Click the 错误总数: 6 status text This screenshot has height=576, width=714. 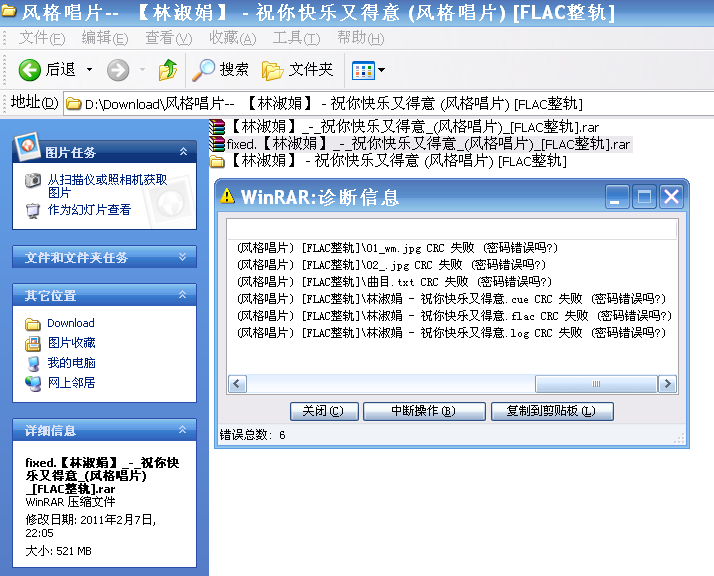(x=253, y=435)
